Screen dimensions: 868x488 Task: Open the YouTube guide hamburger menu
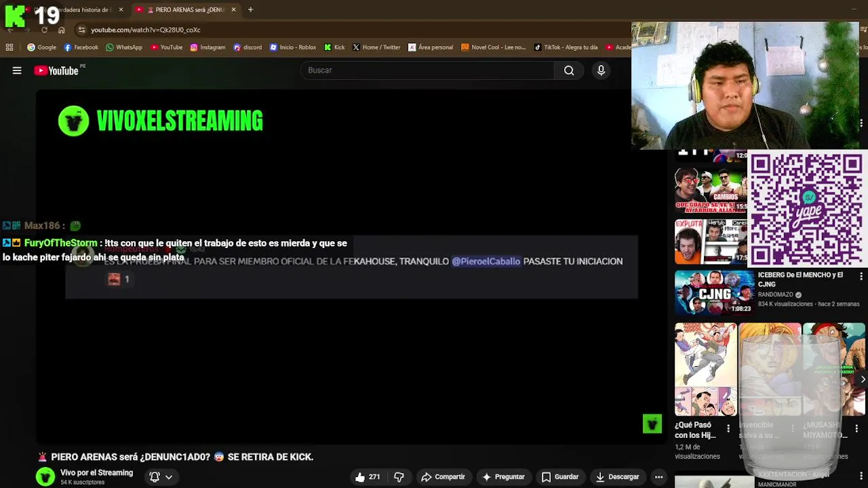pyautogui.click(x=17, y=70)
